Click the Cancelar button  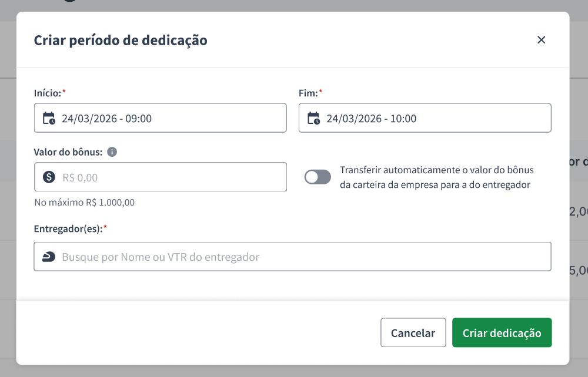pyautogui.click(x=413, y=332)
